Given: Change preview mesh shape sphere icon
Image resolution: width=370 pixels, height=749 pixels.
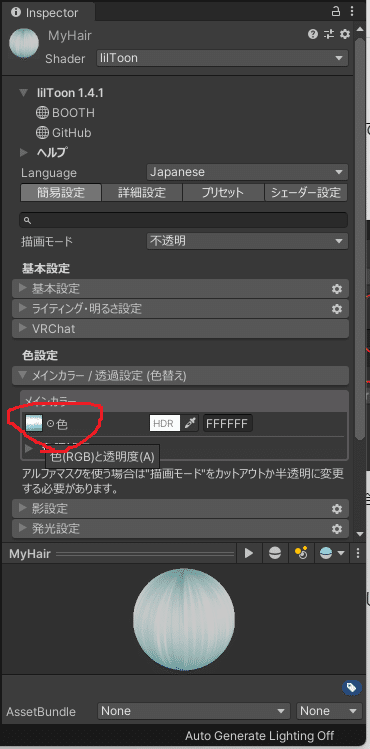Looking at the screenshot, I should tap(275, 553).
